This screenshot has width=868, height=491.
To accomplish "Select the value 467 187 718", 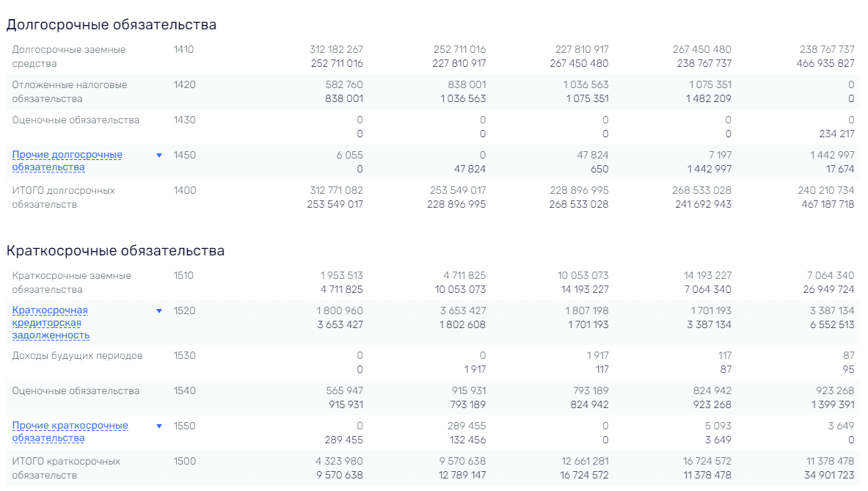I will click(x=828, y=204).
